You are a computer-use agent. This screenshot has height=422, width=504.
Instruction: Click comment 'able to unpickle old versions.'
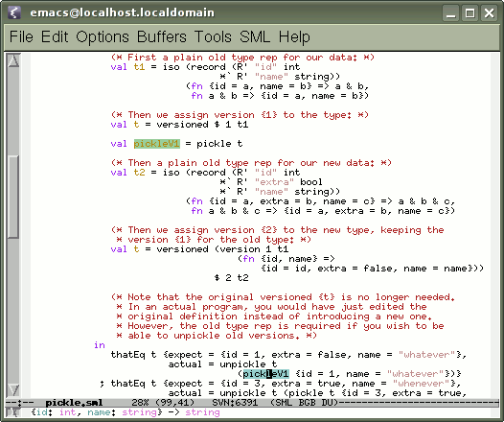tap(217, 336)
